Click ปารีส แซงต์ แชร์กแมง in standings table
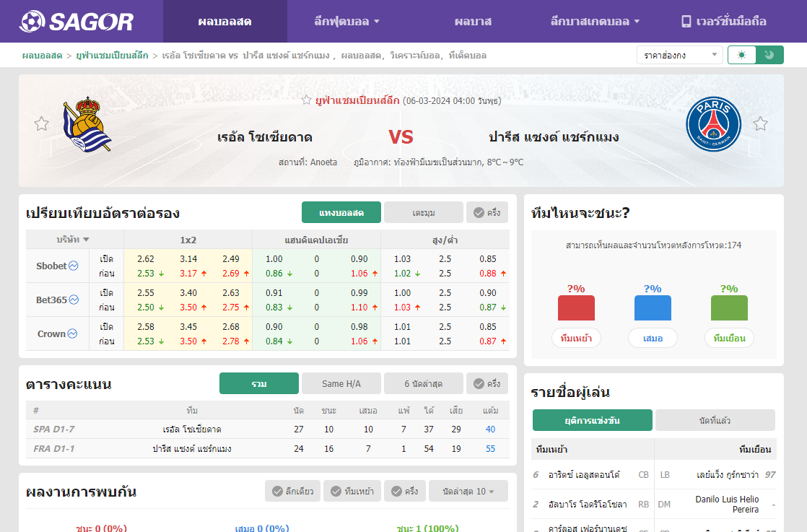The width and height of the screenshot is (807, 532). (x=192, y=449)
